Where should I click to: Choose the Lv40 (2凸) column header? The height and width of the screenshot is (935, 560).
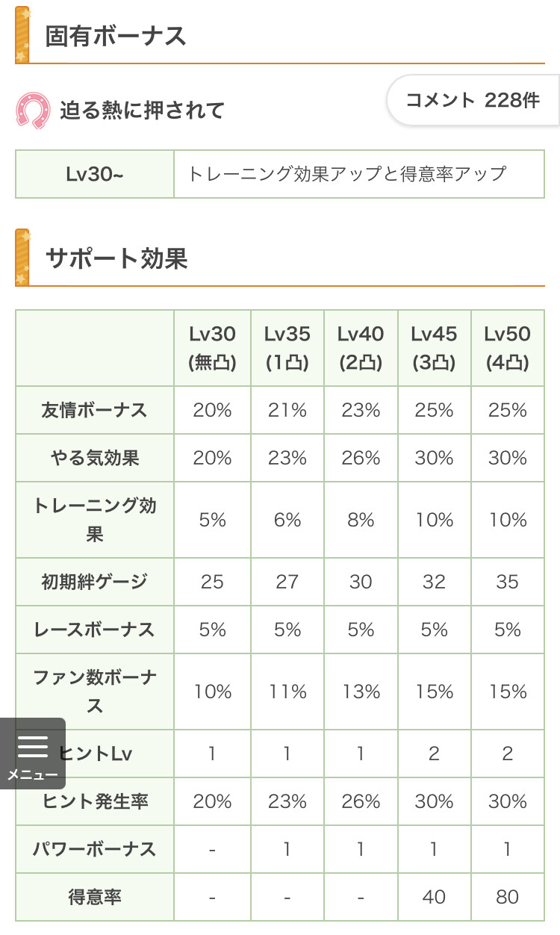(361, 348)
